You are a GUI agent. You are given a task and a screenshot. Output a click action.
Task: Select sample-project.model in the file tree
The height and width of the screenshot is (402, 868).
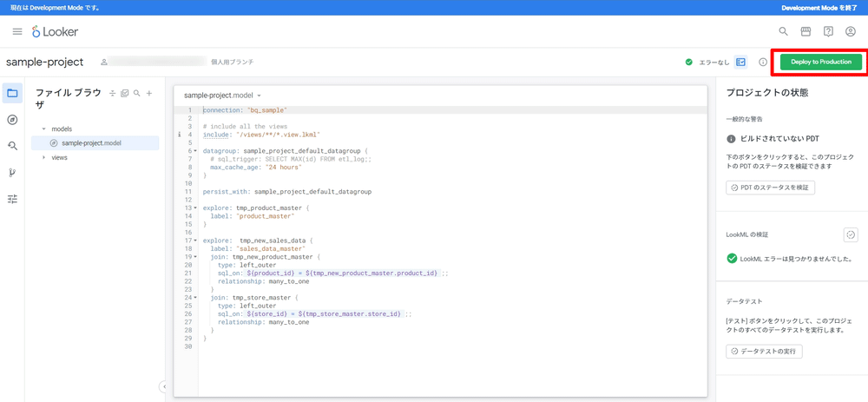click(95, 143)
